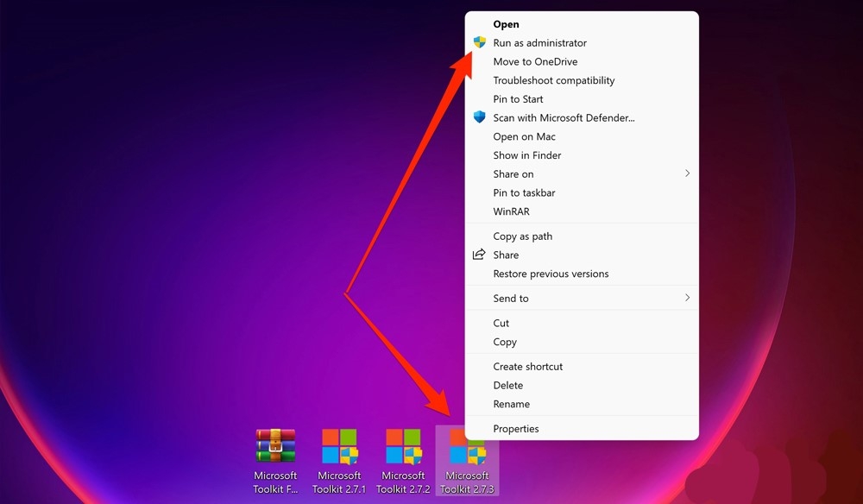
Task: Choose Pin to taskbar
Action: [x=582, y=192]
